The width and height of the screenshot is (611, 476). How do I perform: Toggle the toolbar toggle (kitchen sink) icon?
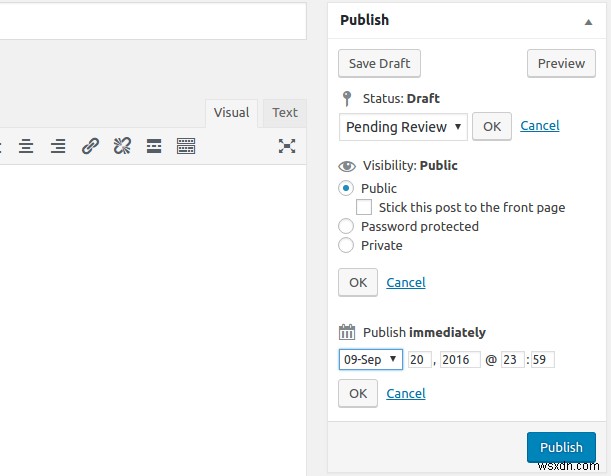coord(186,146)
